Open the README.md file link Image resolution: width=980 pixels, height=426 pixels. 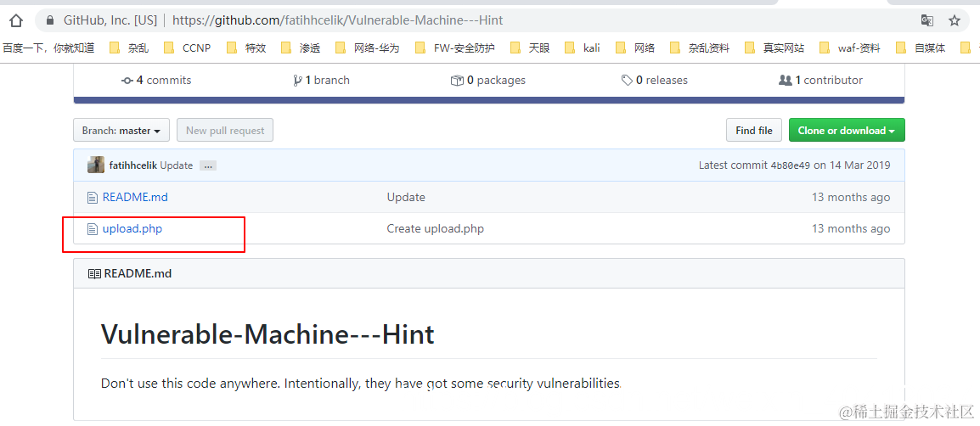(135, 198)
